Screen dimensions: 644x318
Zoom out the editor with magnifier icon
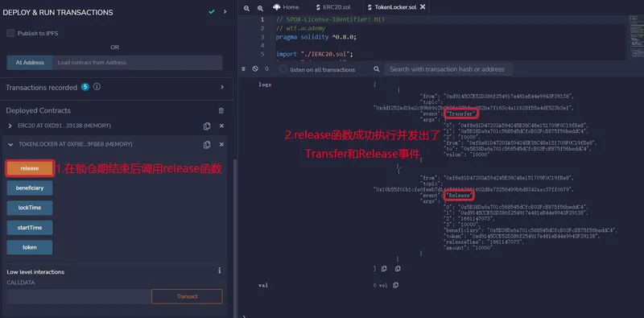pos(246,8)
